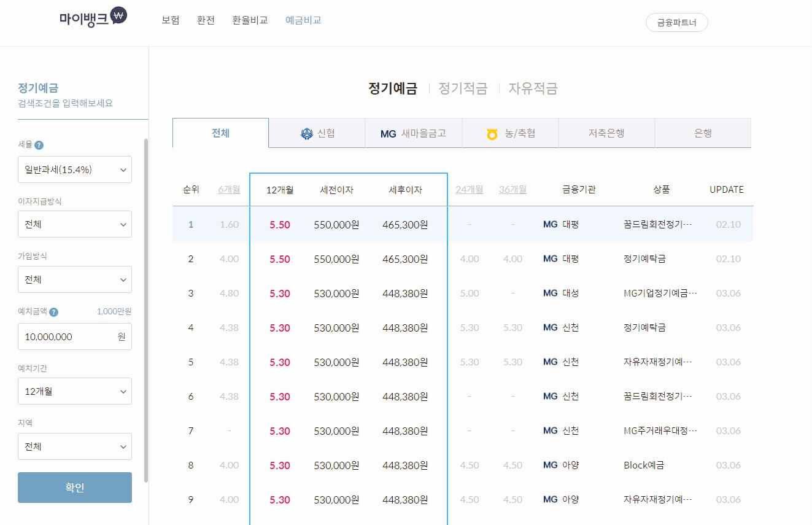Screen dimensions: 812x525
Task: Click the 24개월 column header link
Action: pos(470,190)
